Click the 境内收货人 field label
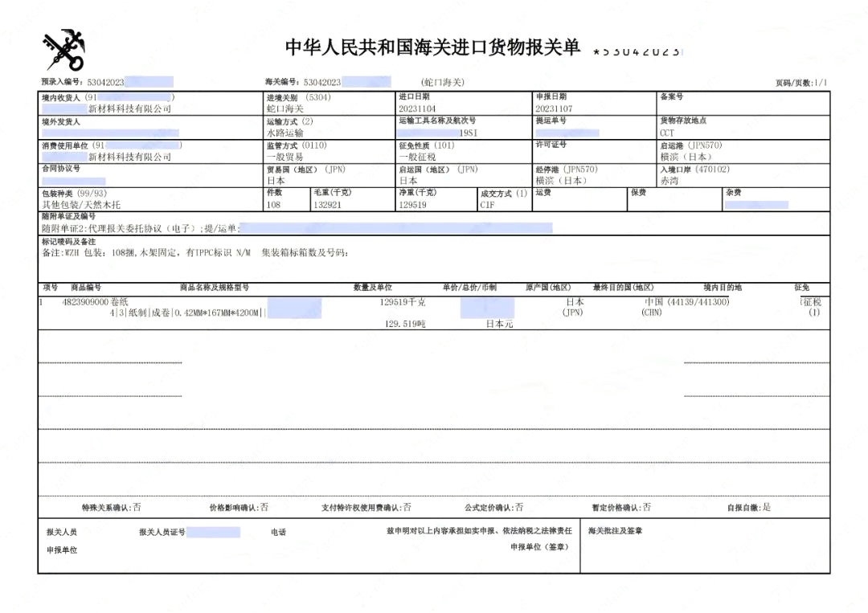 pyautogui.click(x=61, y=98)
